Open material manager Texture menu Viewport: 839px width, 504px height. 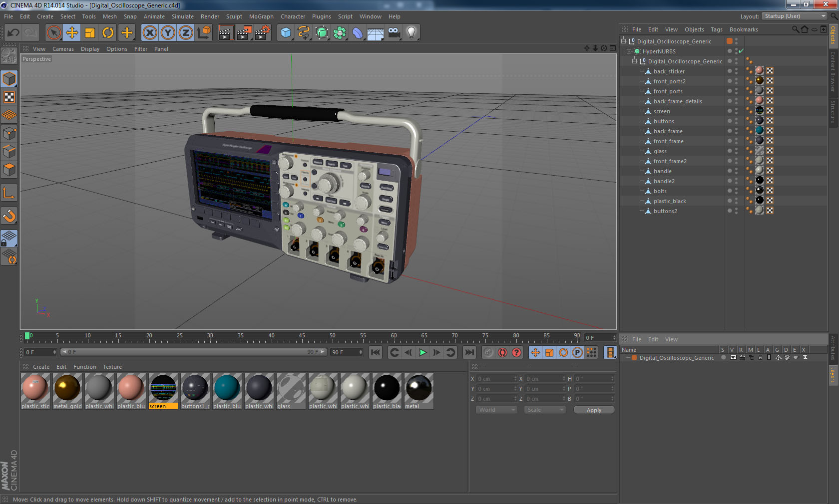tap(112, 367)
